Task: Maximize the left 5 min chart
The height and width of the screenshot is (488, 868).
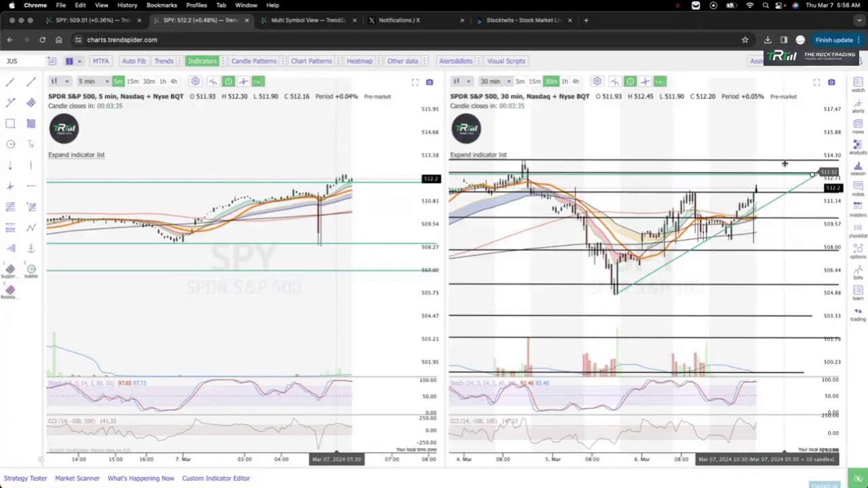Action: pyautogui.click(x=415, y=82)
